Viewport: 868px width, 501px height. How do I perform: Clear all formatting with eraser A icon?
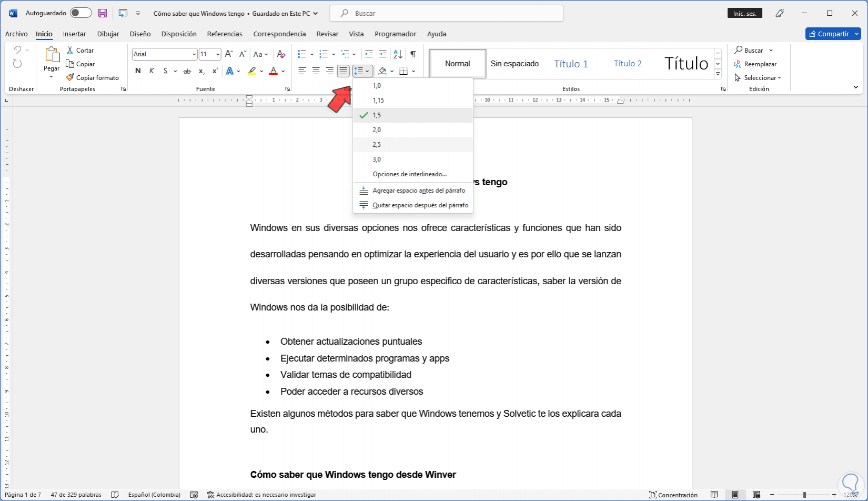pyautogui.click(x=281, y=54)
